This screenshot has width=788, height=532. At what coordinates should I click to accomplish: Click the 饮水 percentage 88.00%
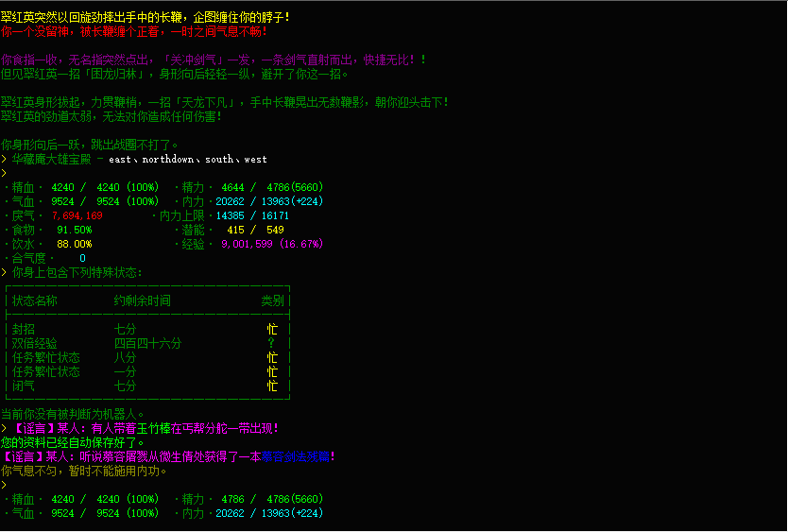75,244
